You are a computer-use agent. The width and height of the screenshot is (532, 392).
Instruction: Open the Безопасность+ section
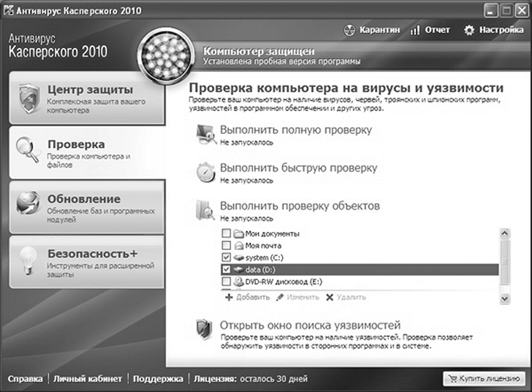[87, 262]
